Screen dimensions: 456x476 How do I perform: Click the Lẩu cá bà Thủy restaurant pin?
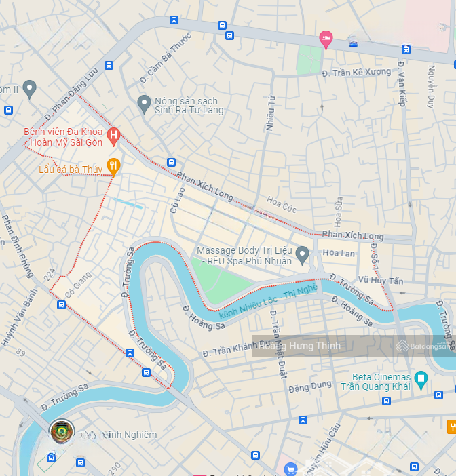point(113,167)
